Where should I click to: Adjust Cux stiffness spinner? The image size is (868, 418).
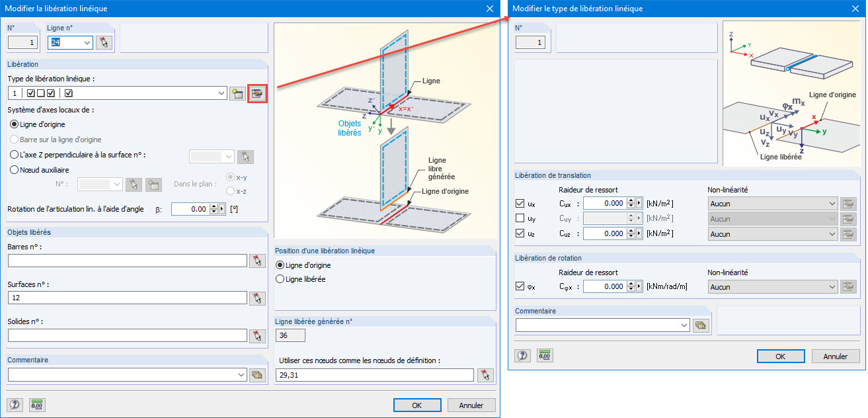[x=631, y=204]
